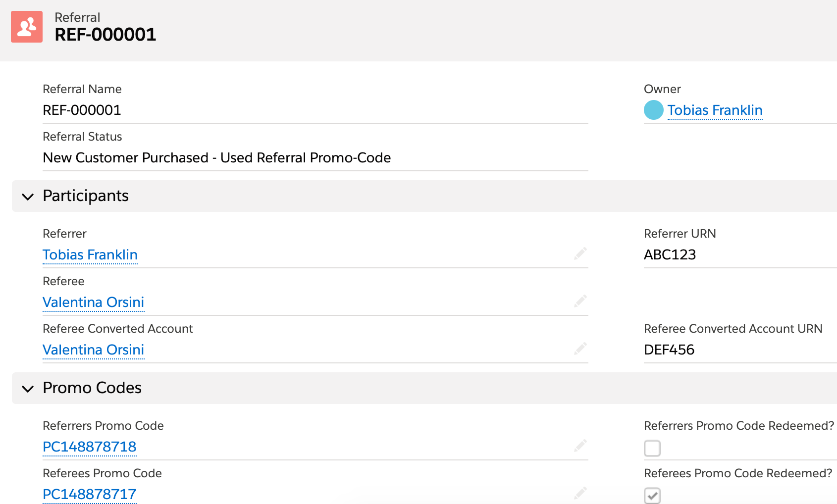The height and width of the screenshot is (504, 837).
Task: Edit Referrers Promo Code pencil icon
Action: coord(580,446)
